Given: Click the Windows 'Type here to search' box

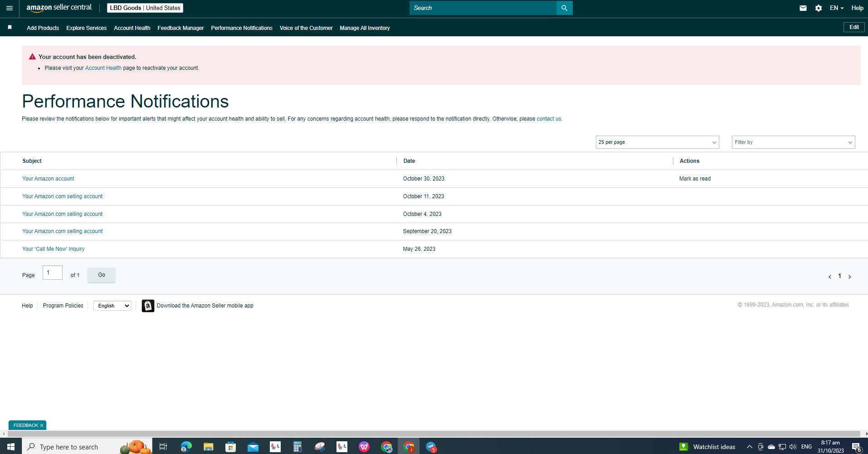Looking at the screenshot, I should click(x=87, y=447).
